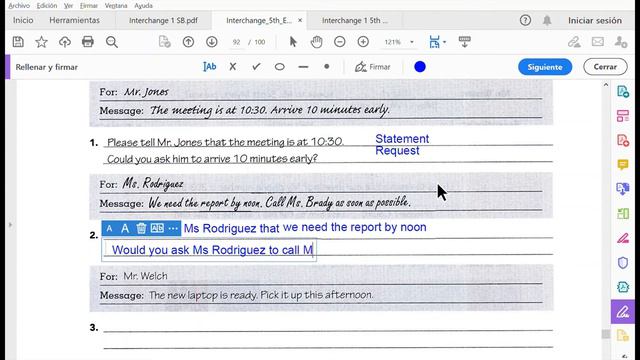Save the file with the floppy disk icon
640x360 pixels.
pyautogui.click(x=18, y=42)
